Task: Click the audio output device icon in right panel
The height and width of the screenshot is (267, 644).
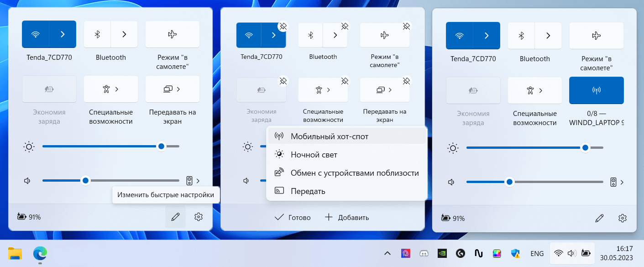Action: point(613,182)
